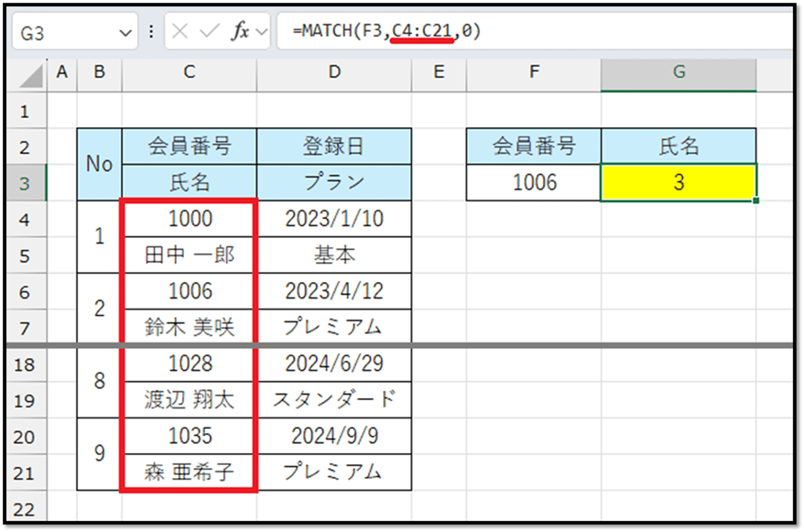Select column F header
804x532 pixels.
534,72
